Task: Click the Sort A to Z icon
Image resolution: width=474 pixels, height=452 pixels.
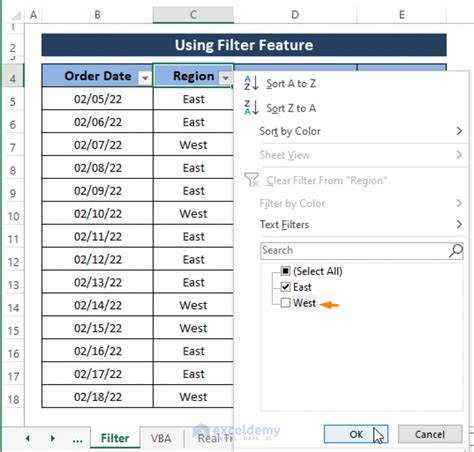Action: 251,83
